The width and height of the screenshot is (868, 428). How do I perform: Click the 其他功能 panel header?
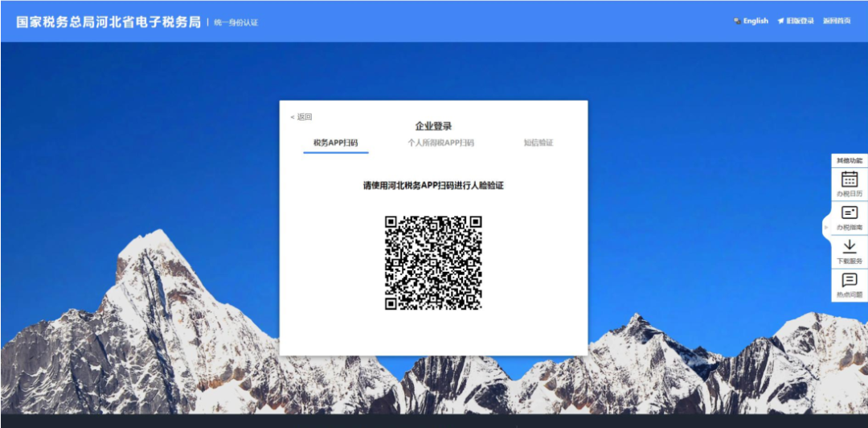(x=850, y=160)
